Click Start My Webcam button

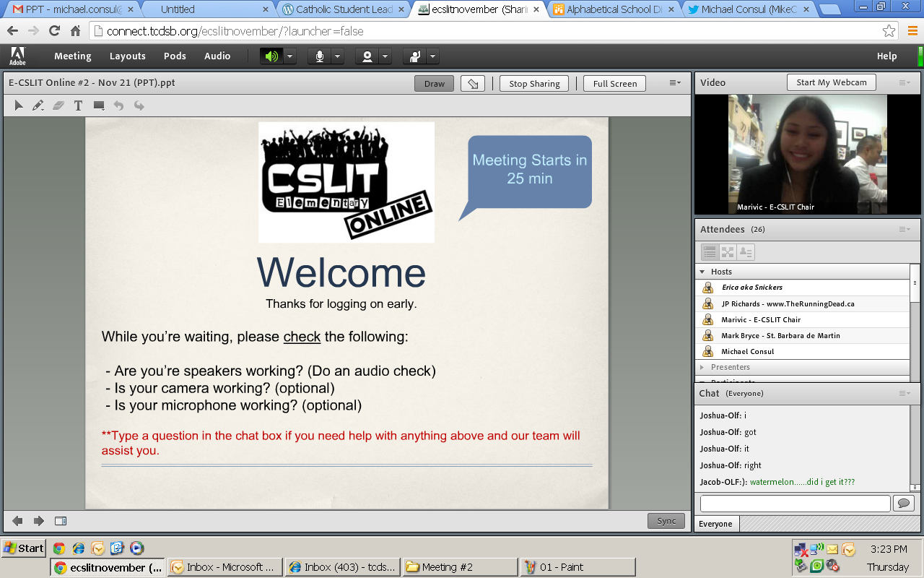pyautogui.click(x=831, y=82)
